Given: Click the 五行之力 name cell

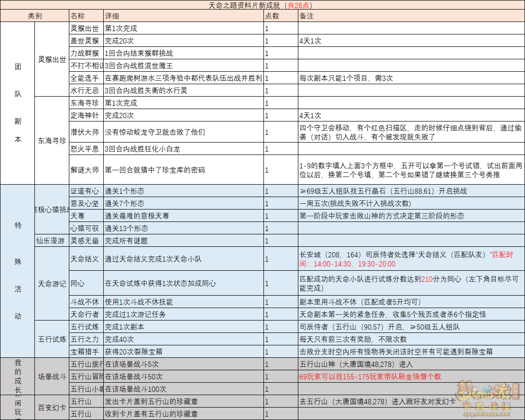Looking at the screenshot, I should pyautogui.click(x=87, y=339).
